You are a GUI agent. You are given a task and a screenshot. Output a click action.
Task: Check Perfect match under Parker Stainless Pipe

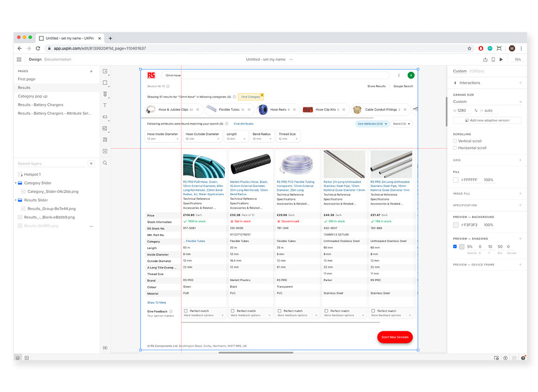coord(327,311)
